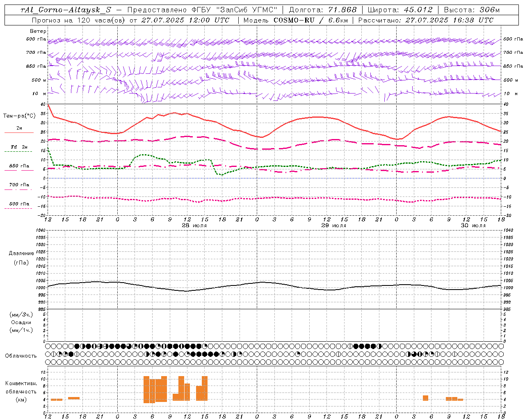Click the forecast header Прогноз на 120 часа(ов)
The width and height of the screenshot is (525, 420).
(x=79, y=20)
